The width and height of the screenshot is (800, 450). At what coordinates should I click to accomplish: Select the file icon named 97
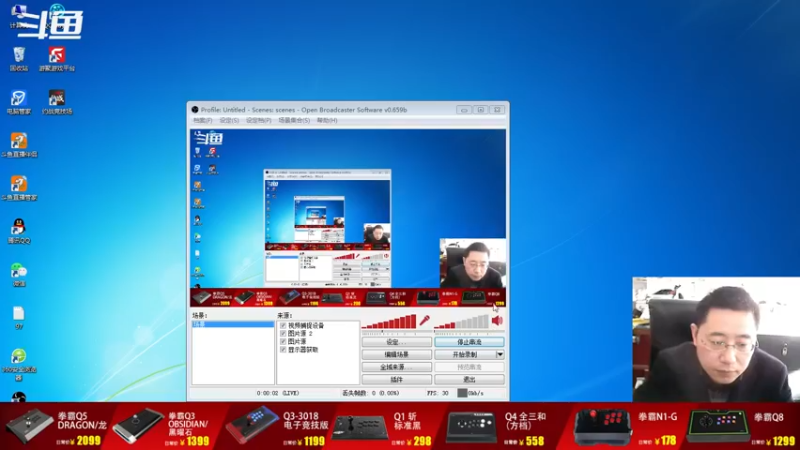point(19,317)
